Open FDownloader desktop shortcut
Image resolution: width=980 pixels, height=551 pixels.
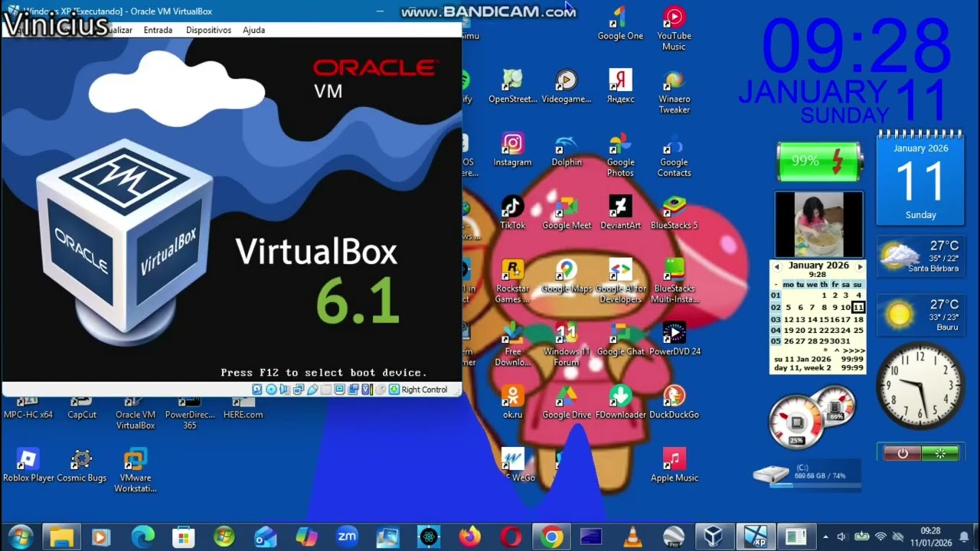pyautogui.click(x=620, y=401)
